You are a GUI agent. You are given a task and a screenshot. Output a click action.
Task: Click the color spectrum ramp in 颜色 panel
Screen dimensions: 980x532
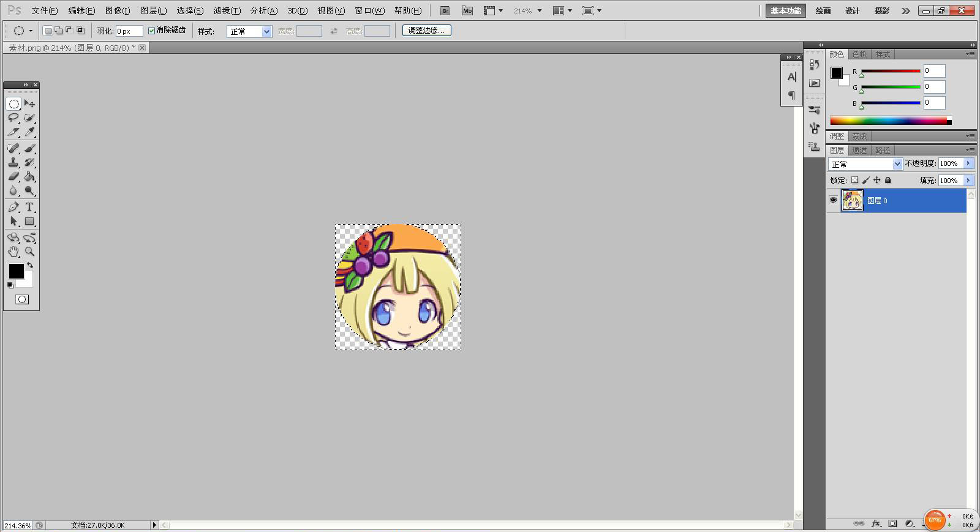pyautogui.click(x=889, y=121)
